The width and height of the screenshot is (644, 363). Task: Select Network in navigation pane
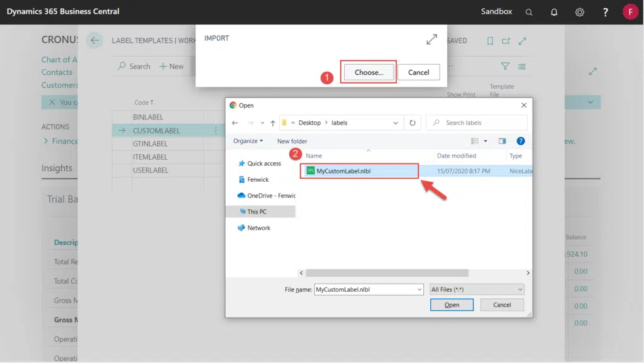255,228
